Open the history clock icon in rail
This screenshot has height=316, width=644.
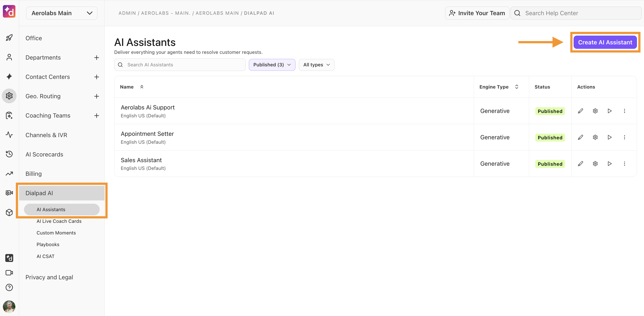coord(9,154)
